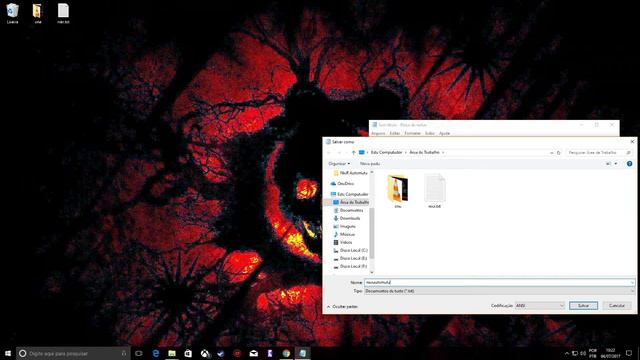Open the Action Center notifications icon
This screenshot has width=640, height=360.
pos(629,353)
